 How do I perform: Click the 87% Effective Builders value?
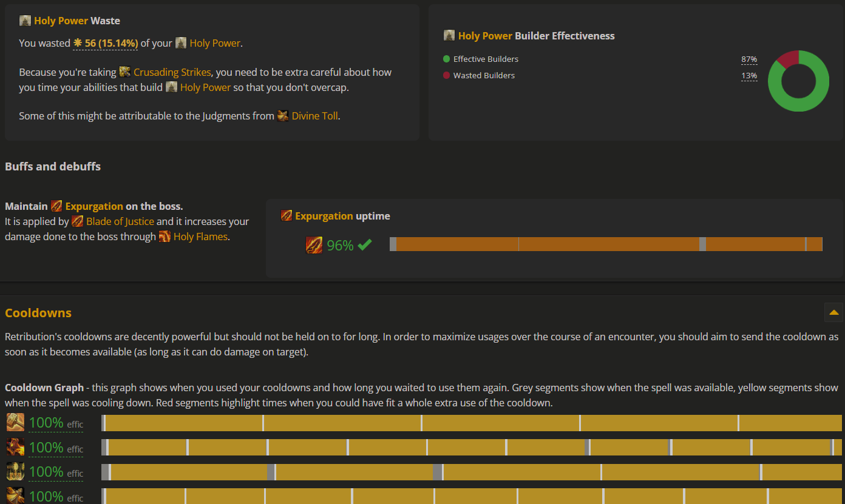point(749,59)
